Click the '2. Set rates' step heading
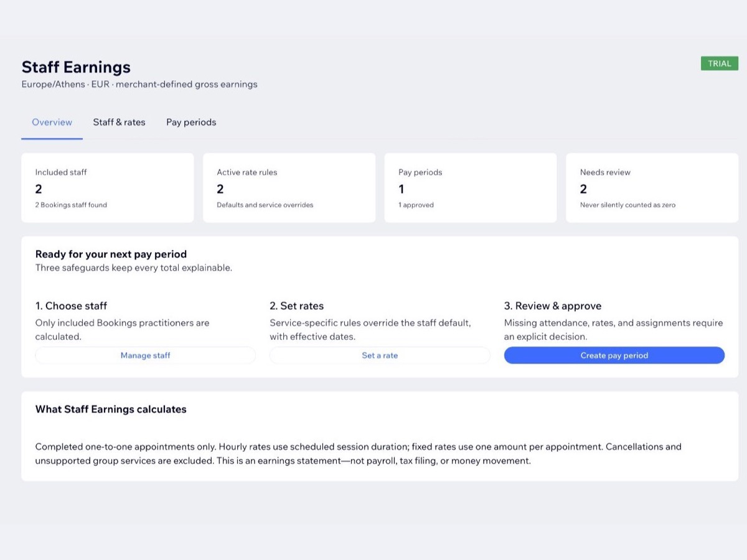 [297, 306]
